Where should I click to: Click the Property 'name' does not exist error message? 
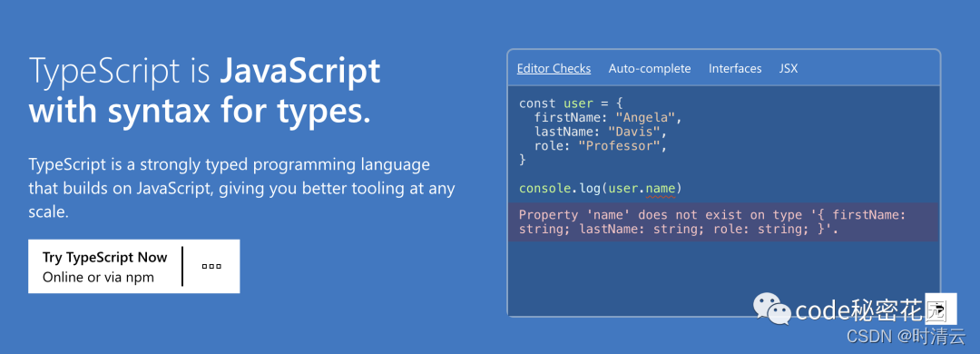pyautogui.click(x=723, y=222)
